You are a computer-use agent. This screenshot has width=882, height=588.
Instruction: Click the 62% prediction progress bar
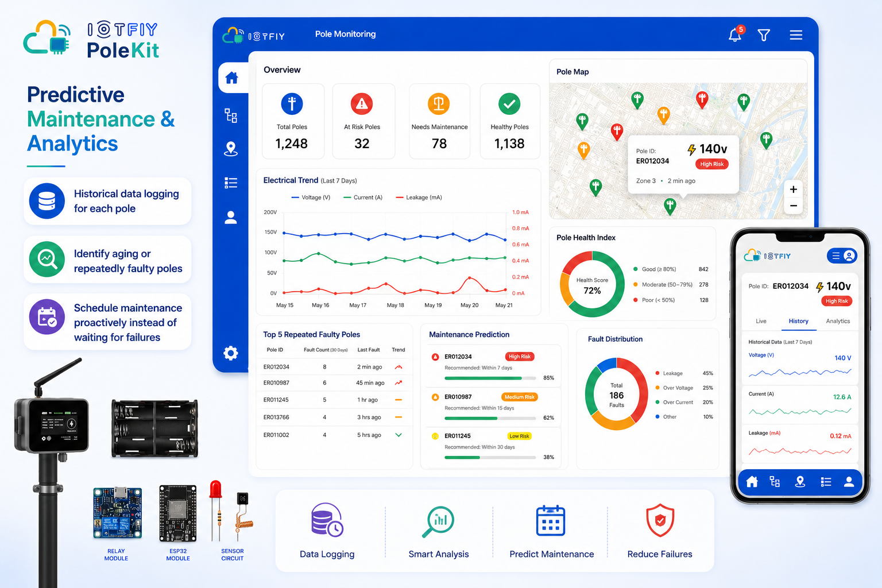(490, 419)
